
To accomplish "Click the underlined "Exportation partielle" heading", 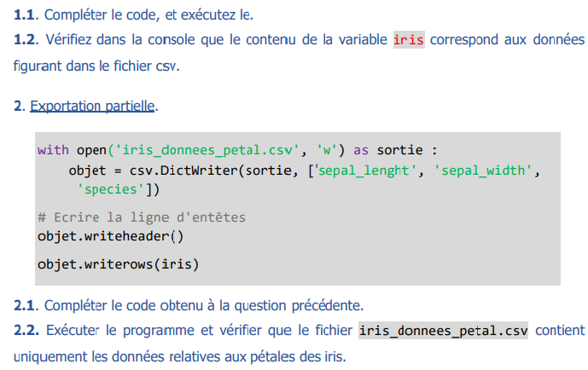I will click(93, 107).
